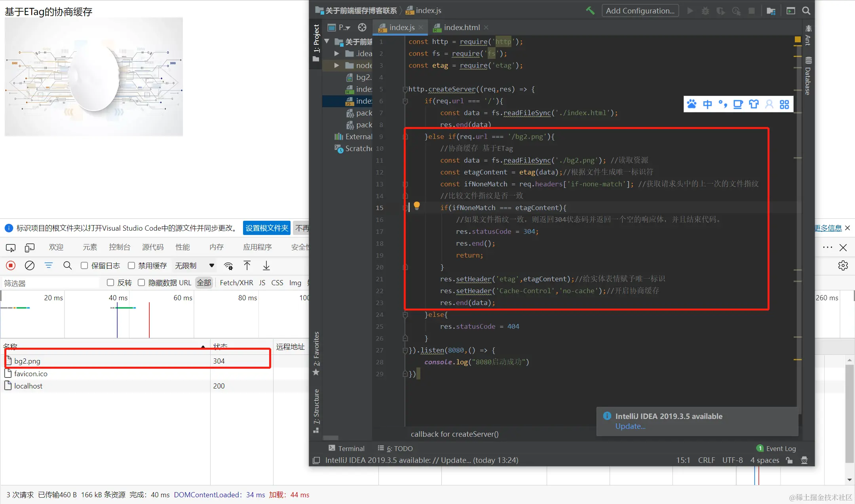Click 设置根文件夹 button
Screen dimensions: 855x504
267,228
